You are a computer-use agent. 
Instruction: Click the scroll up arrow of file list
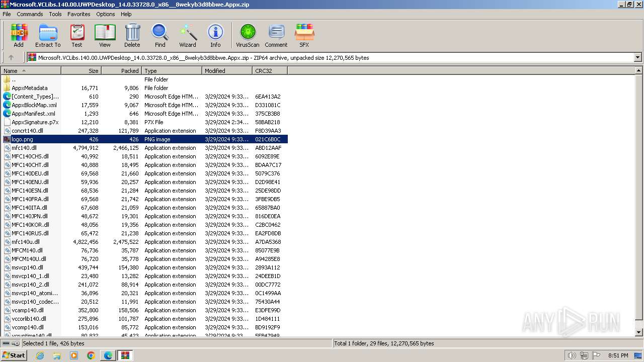click(639, 71)
